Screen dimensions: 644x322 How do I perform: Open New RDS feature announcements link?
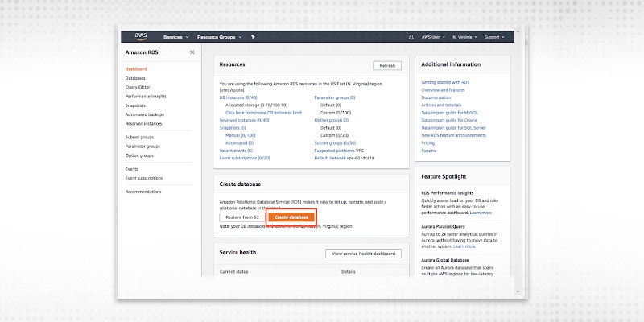[453, 135]
